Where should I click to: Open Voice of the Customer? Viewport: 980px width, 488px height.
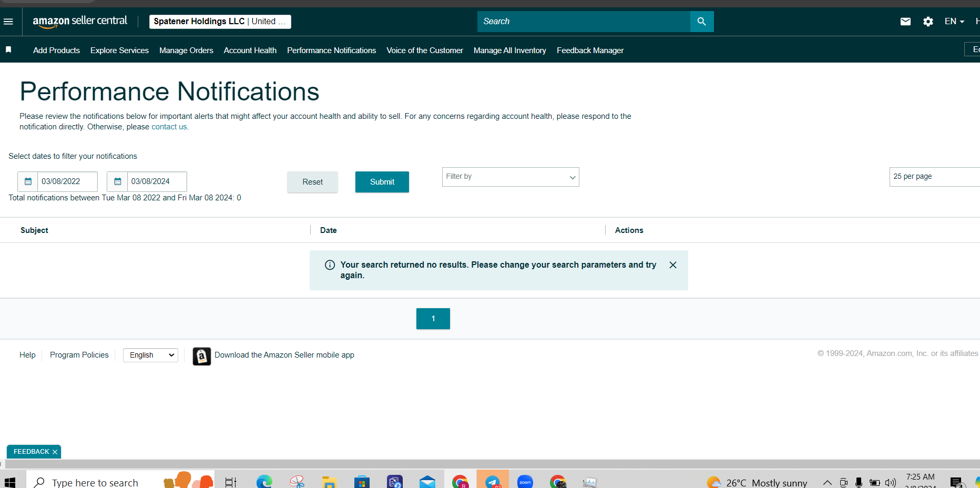point(425,50)
